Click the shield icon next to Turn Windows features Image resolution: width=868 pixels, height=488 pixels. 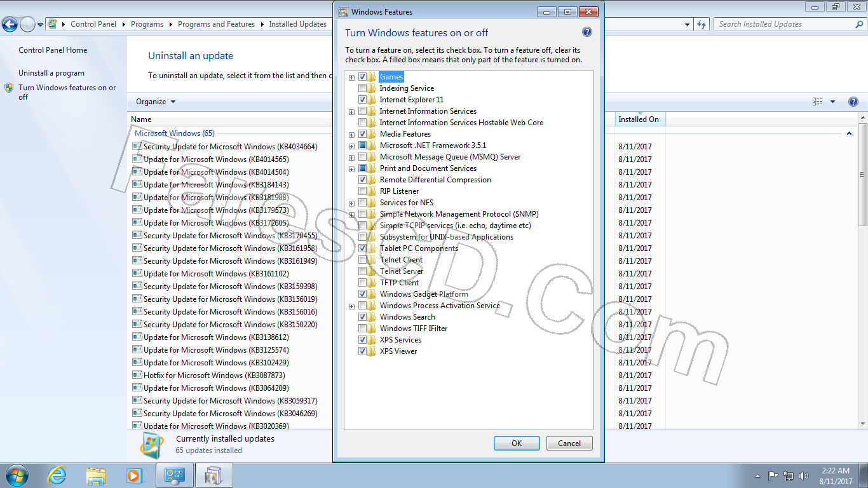pos(9,88)
